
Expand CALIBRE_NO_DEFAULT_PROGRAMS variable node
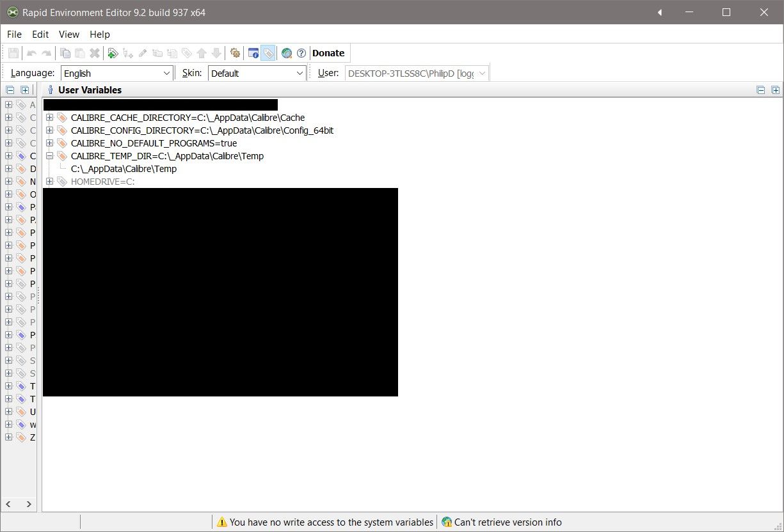pyautogui.click(x=50, y=143)
